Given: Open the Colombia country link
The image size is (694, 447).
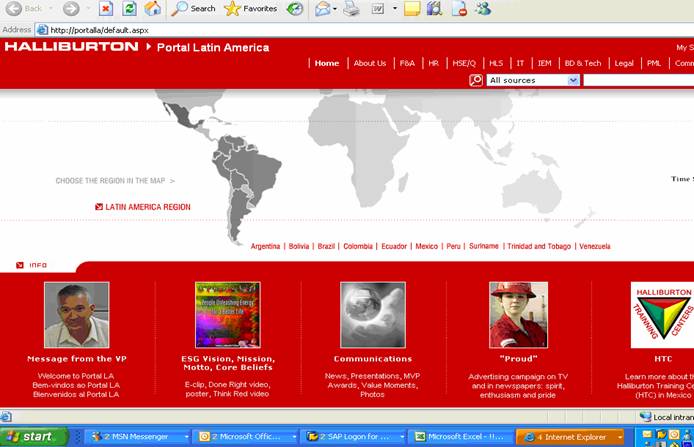Looking at the screenshot, I should (x=358, y=246).
